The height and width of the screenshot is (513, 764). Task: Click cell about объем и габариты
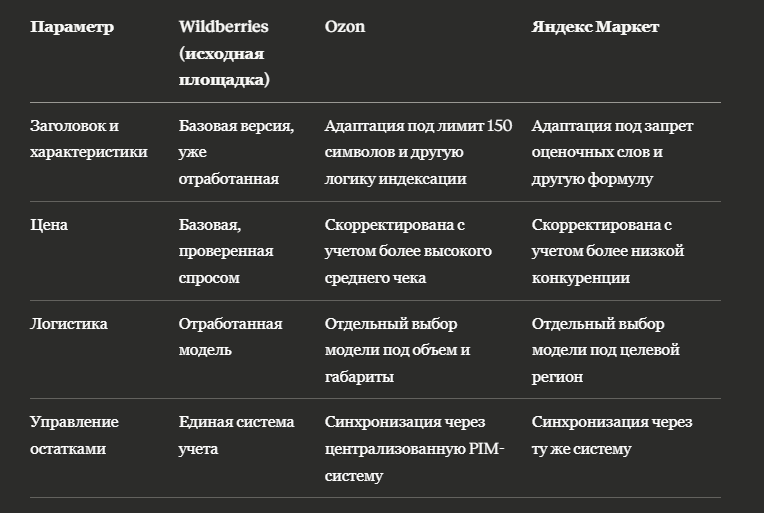[x=398, y=350]
